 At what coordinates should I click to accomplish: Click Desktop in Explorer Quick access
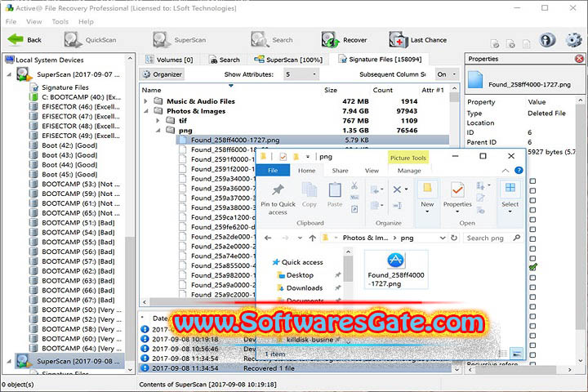[300, 275]
